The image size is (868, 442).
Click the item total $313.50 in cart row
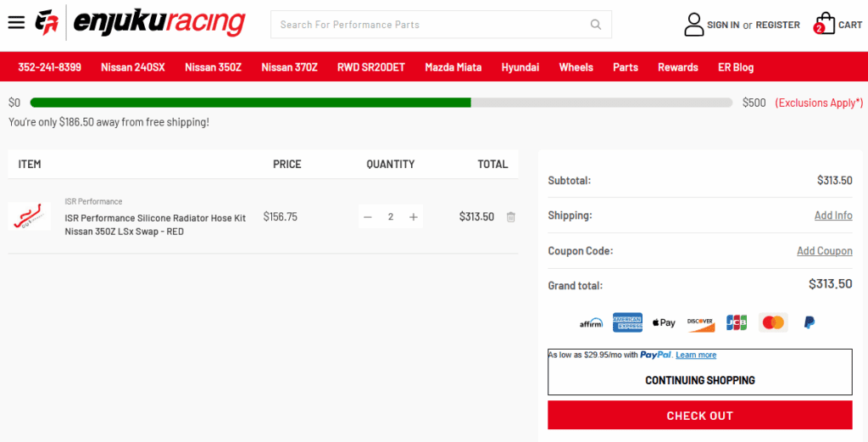(476, 217)
